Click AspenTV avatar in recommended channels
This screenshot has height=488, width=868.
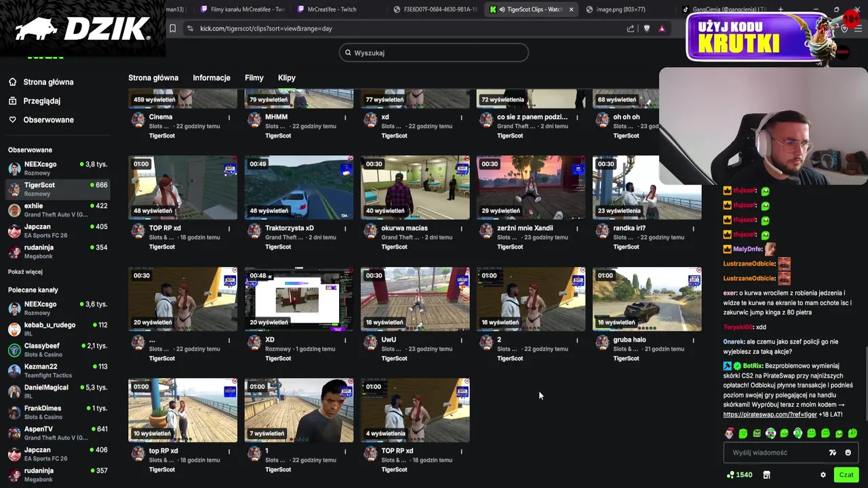14,434
